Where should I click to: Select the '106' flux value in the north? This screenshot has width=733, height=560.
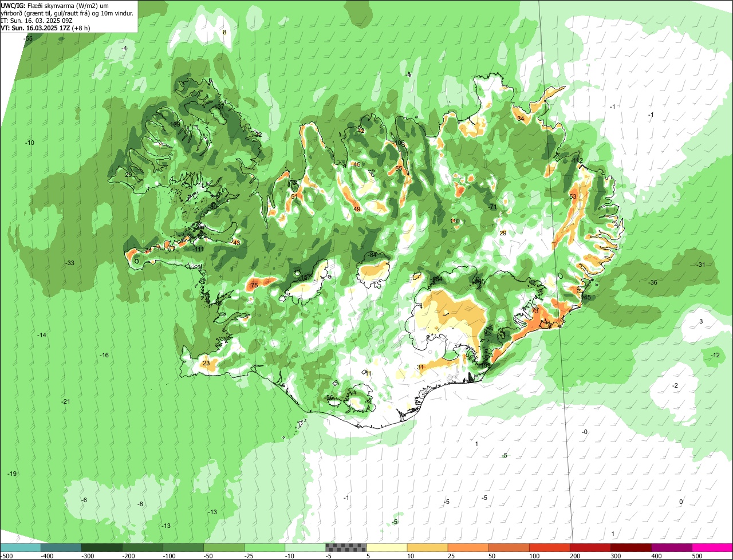click(x=400, y=143)
